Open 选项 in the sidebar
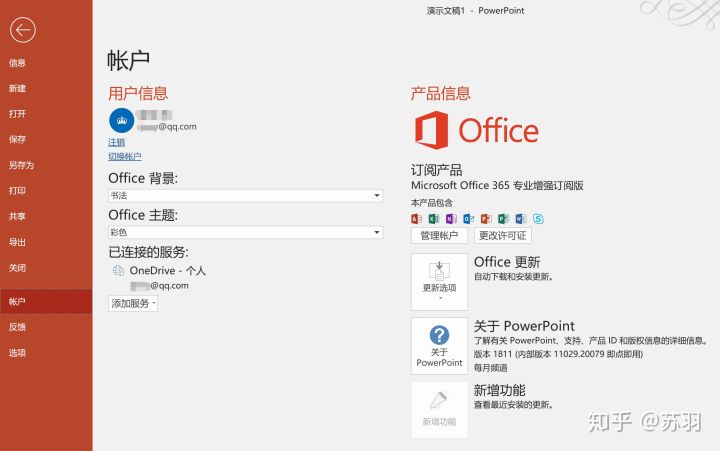This screenshot has height=451, width=720. tap(17, 353)
